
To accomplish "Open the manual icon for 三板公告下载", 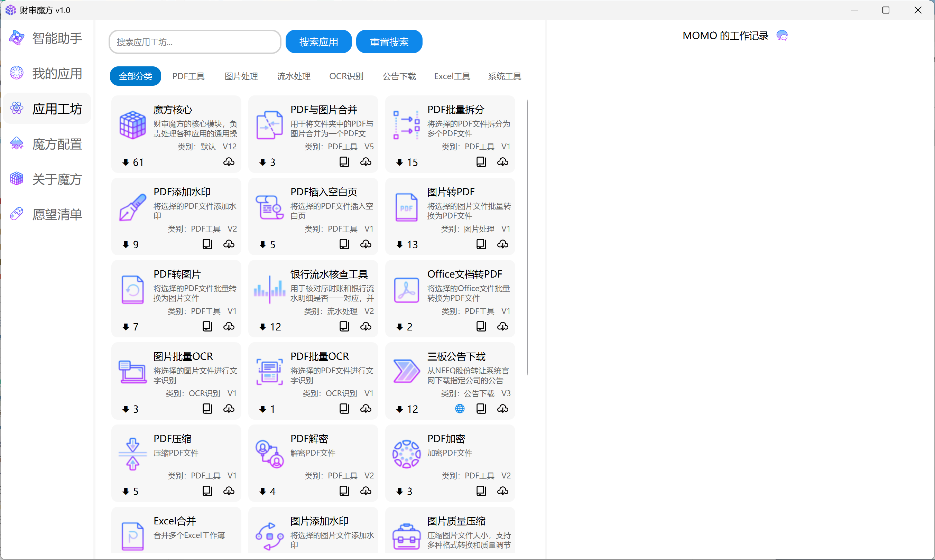I will pyautogui.click(x=481, y=409).
